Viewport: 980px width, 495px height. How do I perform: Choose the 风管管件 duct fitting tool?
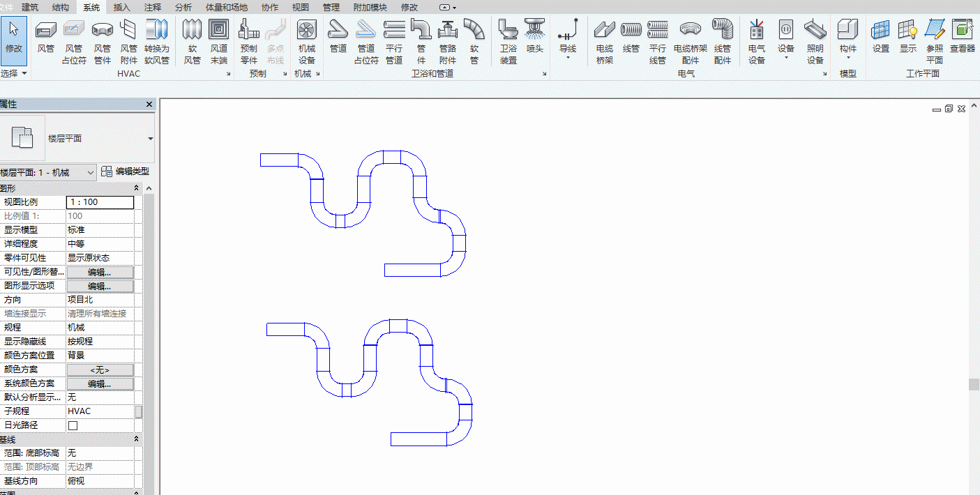pos(103,40)
